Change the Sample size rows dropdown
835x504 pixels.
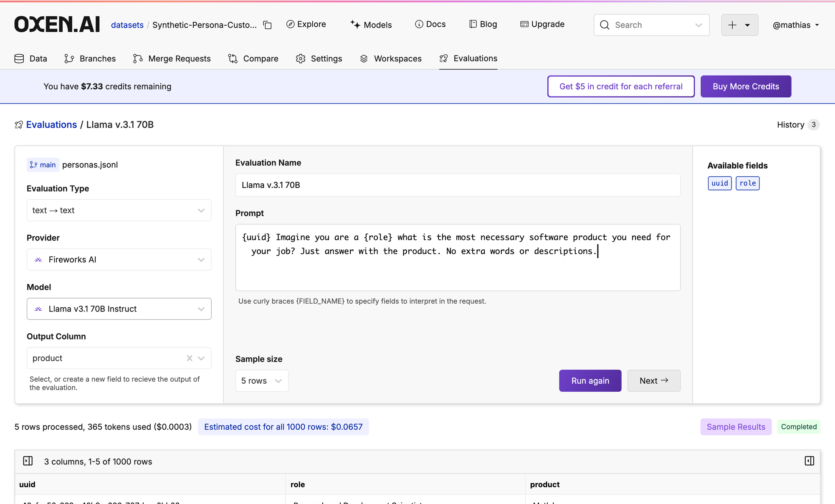tap(262, 381)
